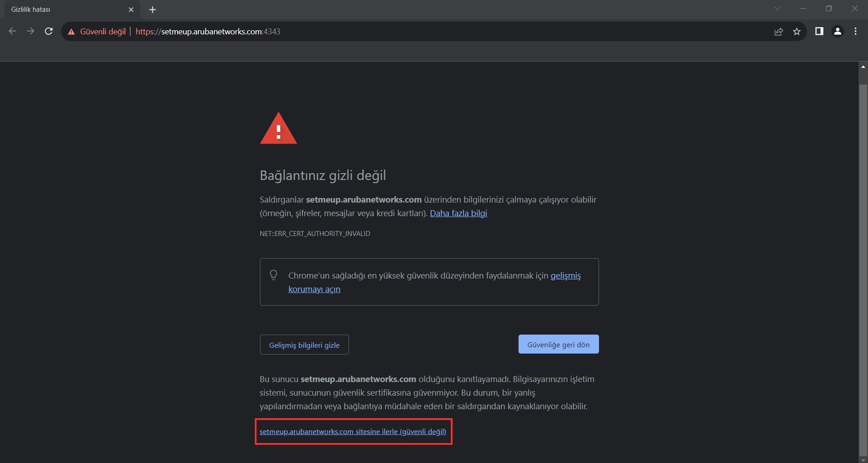This screenshot has height=463, width=868.
Task: Open the side panel icon
Action: [819, 31]
